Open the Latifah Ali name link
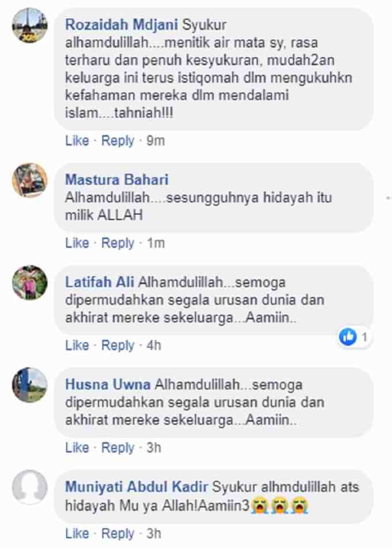 100,282
